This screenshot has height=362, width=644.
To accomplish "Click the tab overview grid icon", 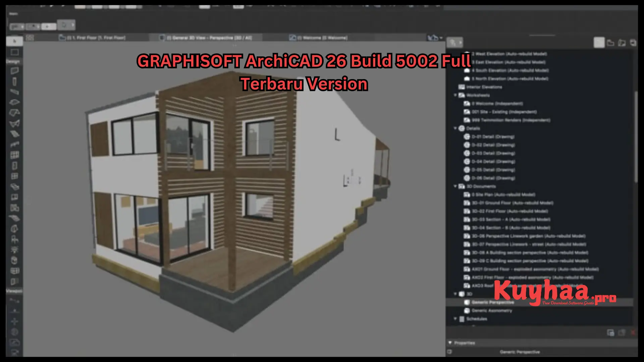I will pos(30,38).
